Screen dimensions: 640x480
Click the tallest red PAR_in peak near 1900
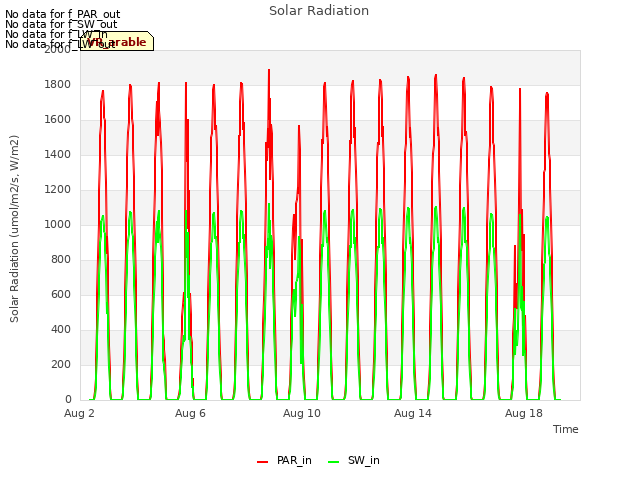(x=269, y=71)
